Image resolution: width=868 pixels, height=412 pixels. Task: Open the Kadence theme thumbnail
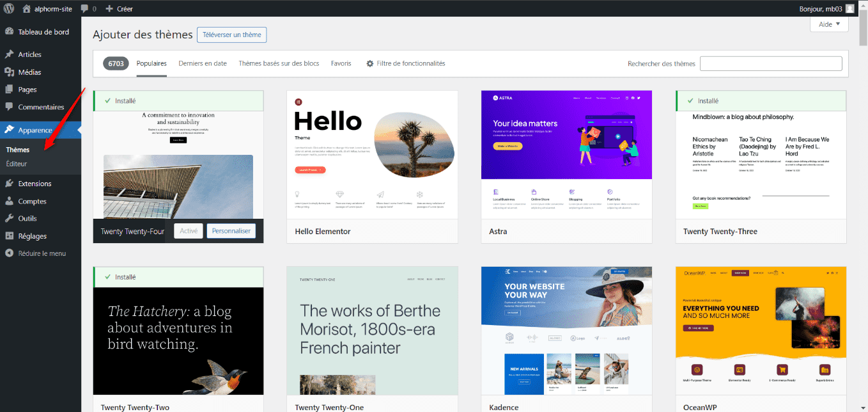(567, 331)
